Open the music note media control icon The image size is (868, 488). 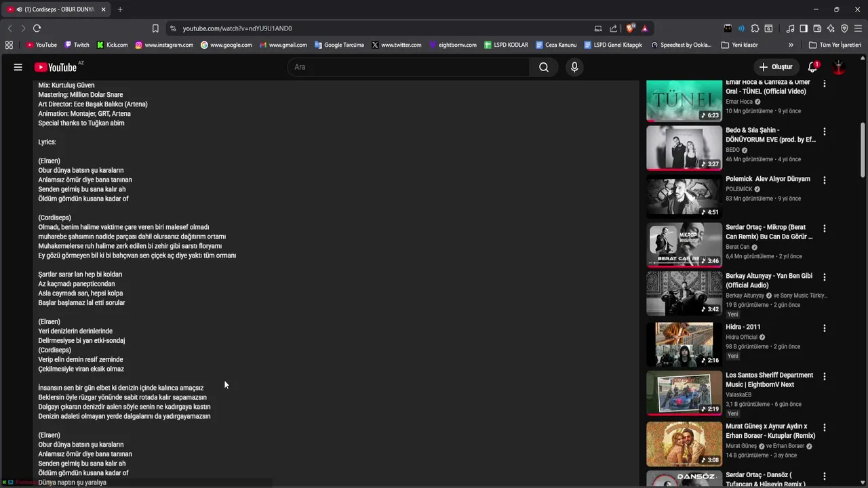(x=790, y=28)
